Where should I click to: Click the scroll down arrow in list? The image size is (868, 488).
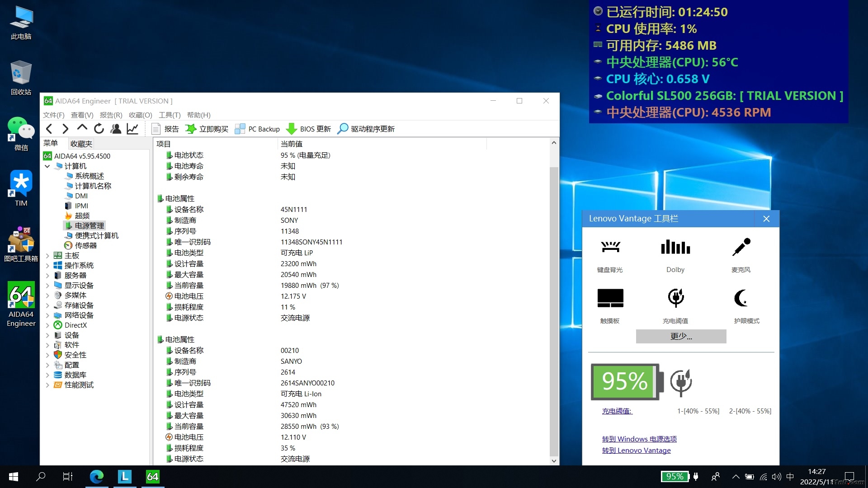pyautogui.click(x=554, y=461)
